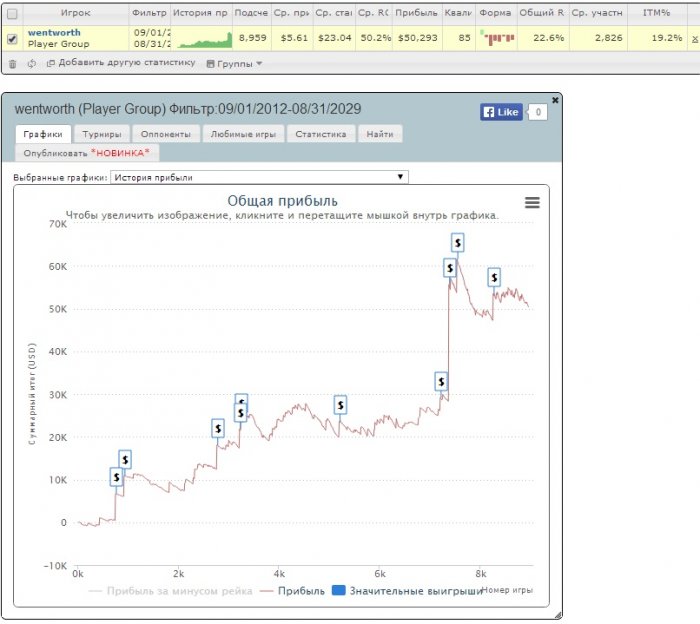
Task: Remove the wentworth row with X icon
Action: (695, 39)
